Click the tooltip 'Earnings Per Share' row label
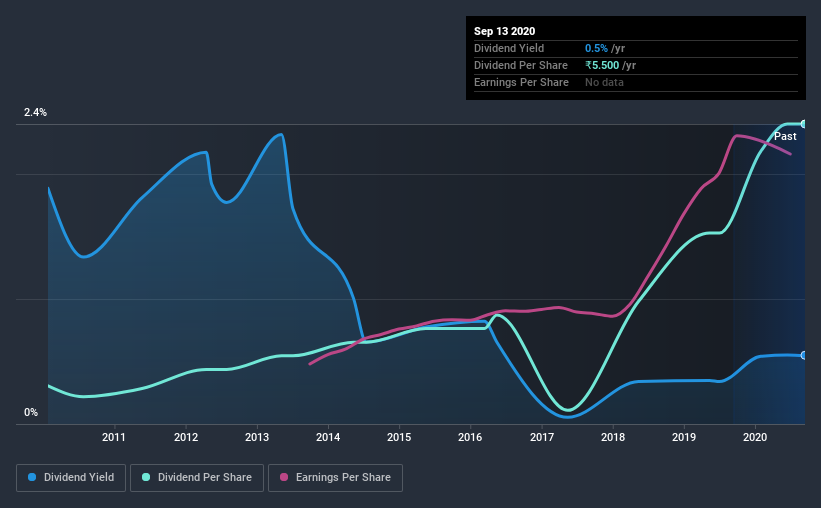821x508 pixels. coord(521,82)
